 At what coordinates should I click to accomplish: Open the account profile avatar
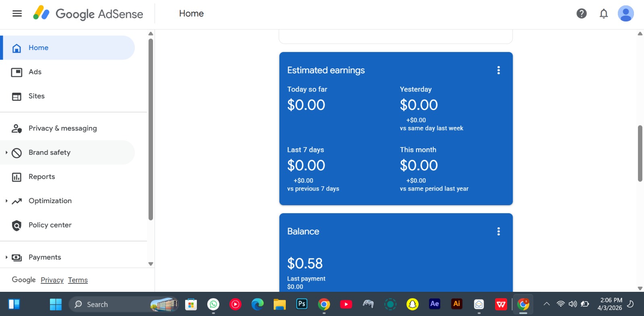tap(626, 14)
